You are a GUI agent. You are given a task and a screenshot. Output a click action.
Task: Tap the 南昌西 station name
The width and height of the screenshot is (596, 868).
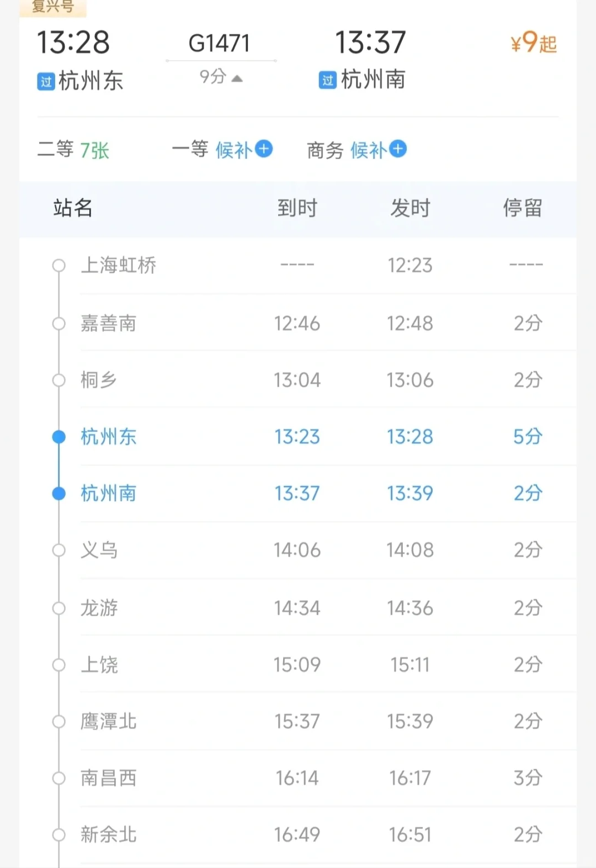coord(108,778)
